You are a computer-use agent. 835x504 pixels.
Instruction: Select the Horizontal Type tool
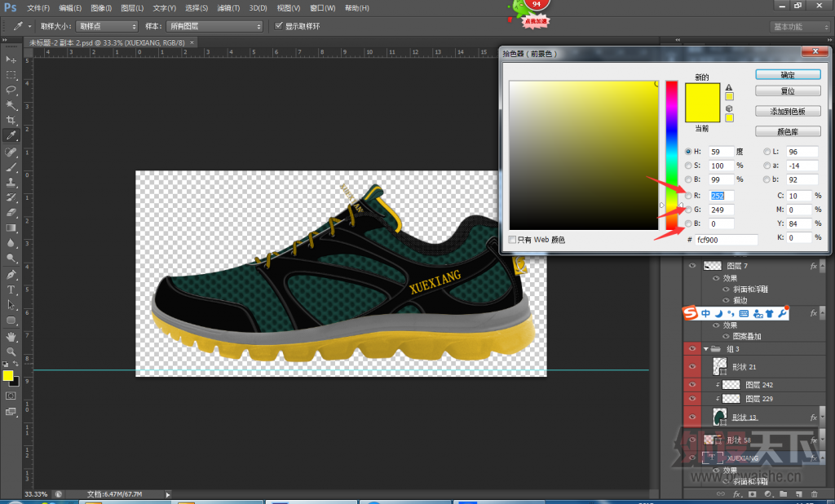tap(11, 290)
